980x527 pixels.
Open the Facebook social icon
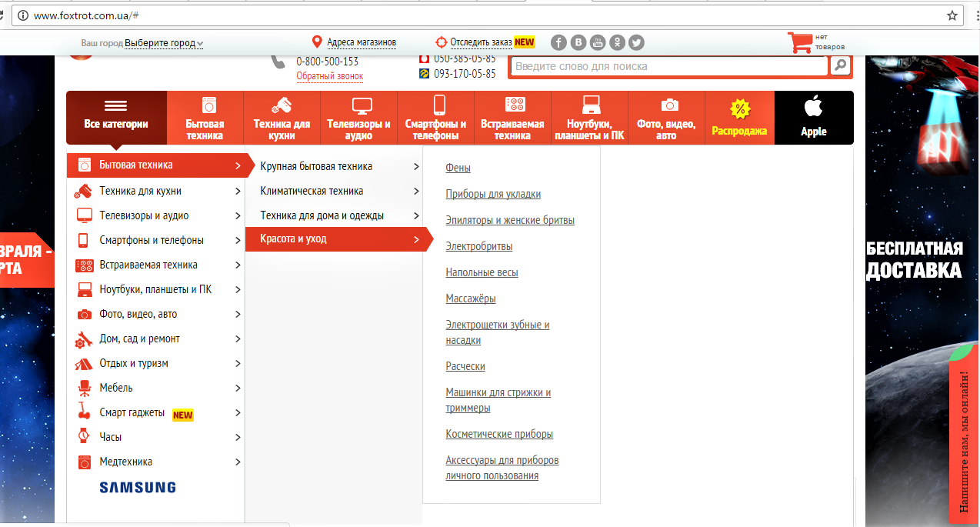[559, 43]
